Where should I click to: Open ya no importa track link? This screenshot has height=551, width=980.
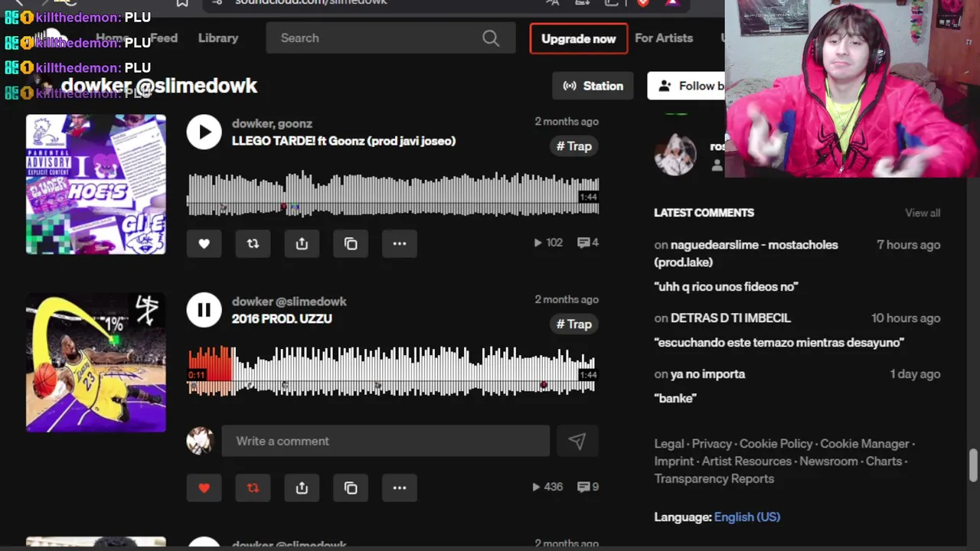(x=707, y=374)
